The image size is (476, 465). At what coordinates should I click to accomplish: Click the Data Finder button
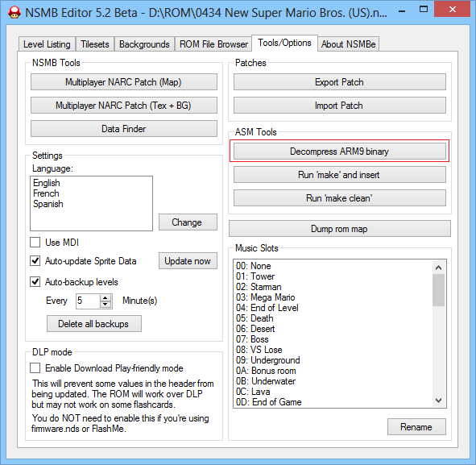point(123,129)
